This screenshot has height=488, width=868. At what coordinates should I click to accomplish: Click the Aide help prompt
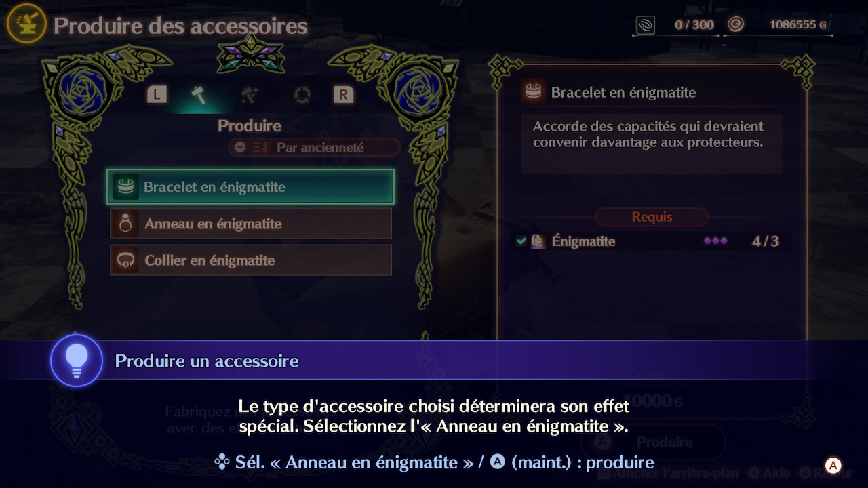coord(768,474)
